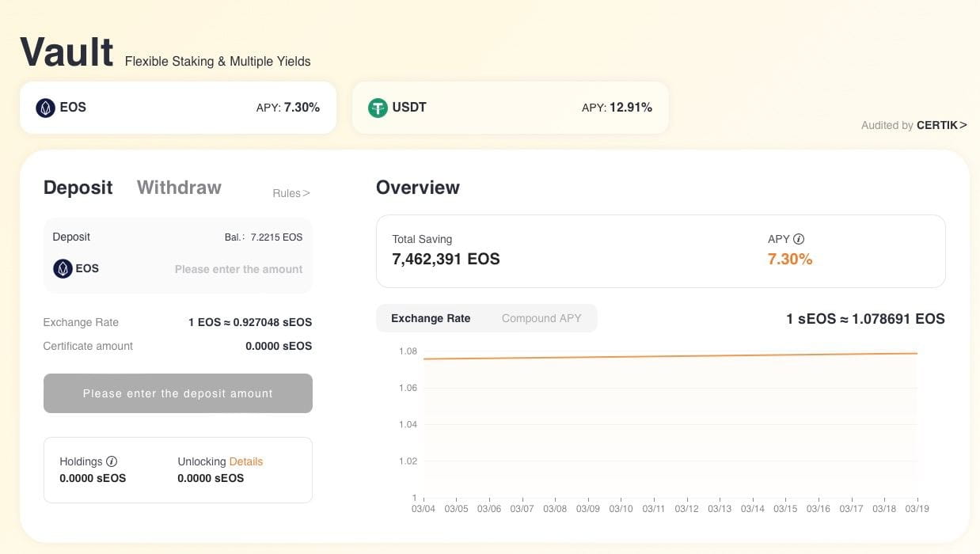The image size is (980, 554).
Task: Click the Audited by CERTIK link
Action: (x=914, y=125)
